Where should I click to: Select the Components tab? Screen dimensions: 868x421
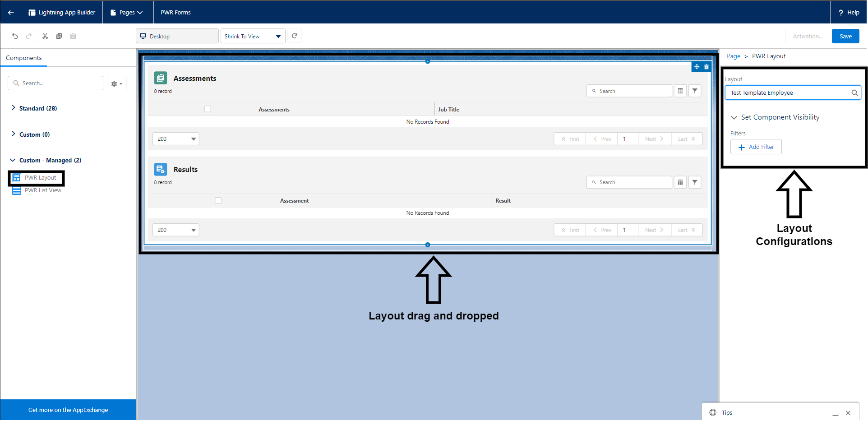click(x=23, y=58)
